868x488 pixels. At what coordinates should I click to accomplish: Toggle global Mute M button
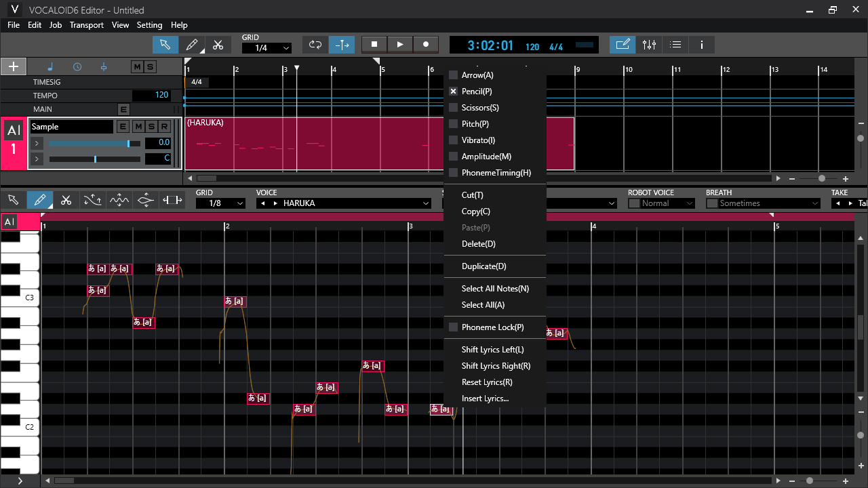[138, 66]
